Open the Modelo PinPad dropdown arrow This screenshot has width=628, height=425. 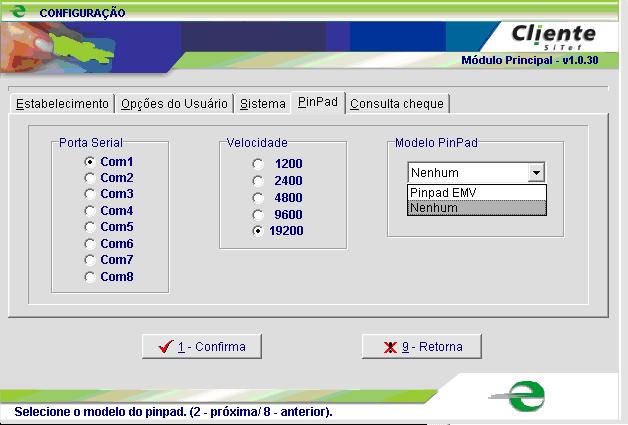coord(537,173)
